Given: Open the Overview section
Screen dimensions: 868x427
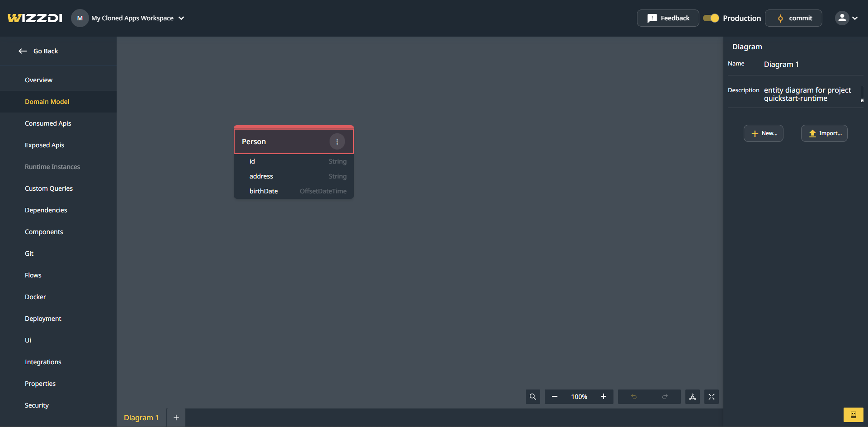Looking at the screenshot, I should click(58, 80).
